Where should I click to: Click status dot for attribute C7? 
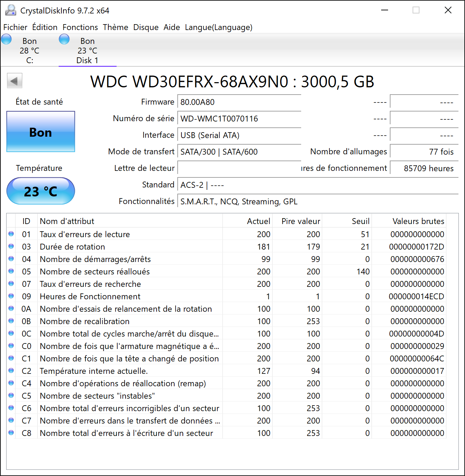pyautogui.click(x=11, y=420)
